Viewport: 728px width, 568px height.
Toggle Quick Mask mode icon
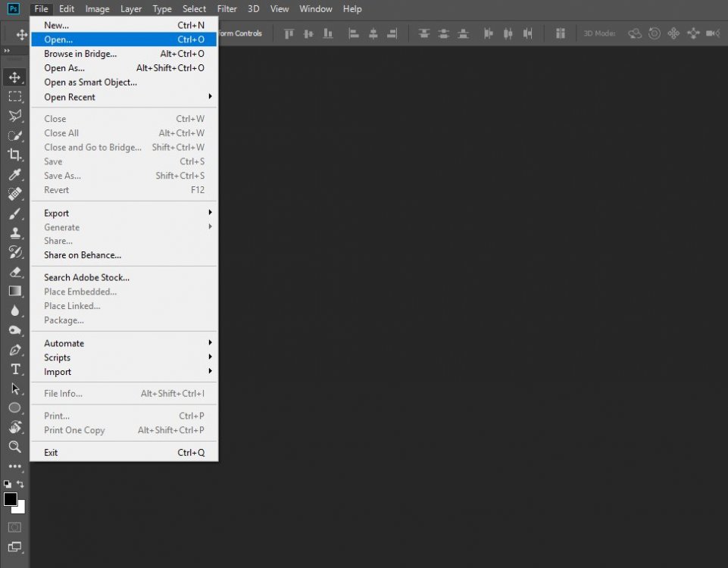point(14,527)
